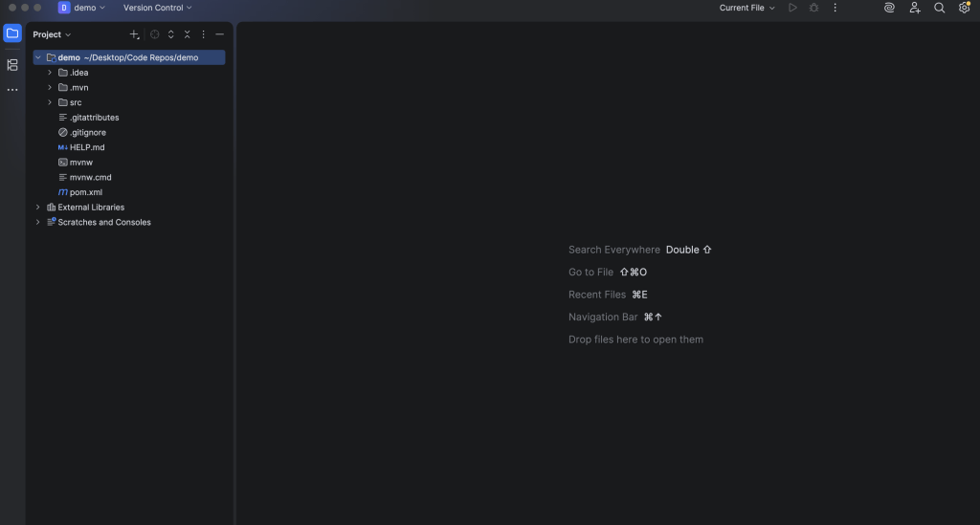Open the Version Control menu
Screen dimensions: 980x525
click(x=157, y=8)
